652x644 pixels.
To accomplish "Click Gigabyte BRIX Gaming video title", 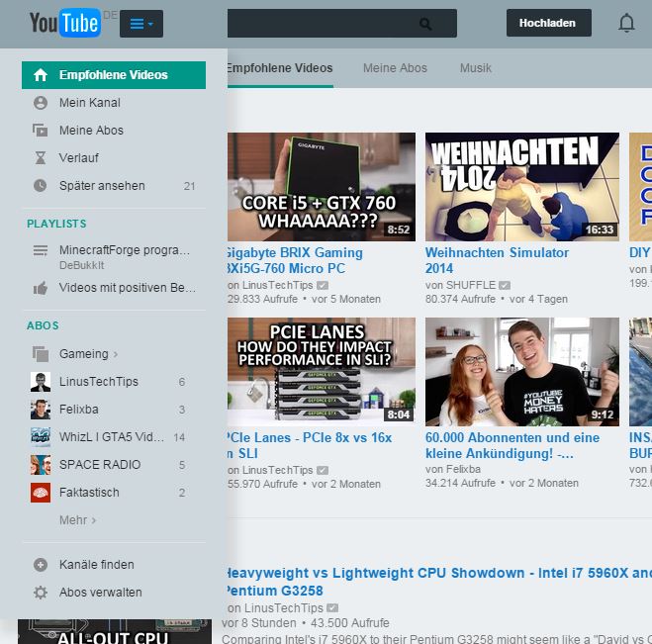I will pos(295,260).
